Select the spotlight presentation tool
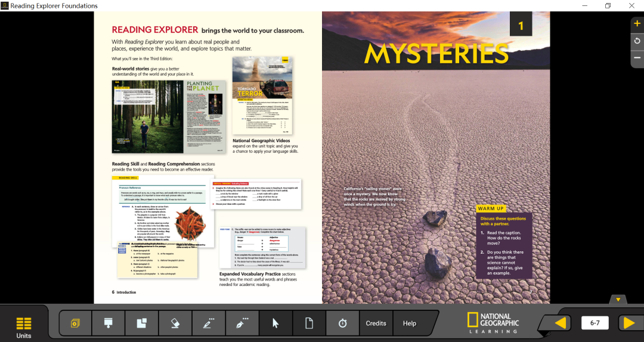 109,323
